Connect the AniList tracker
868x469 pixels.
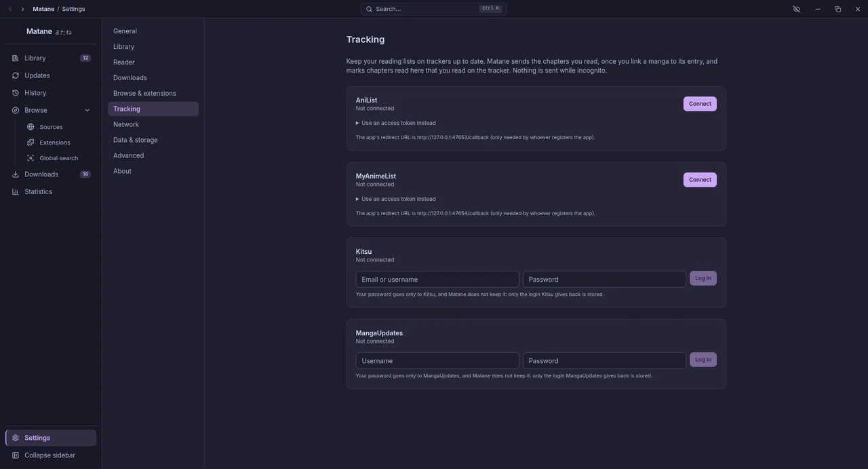click(x=700, y=104)
